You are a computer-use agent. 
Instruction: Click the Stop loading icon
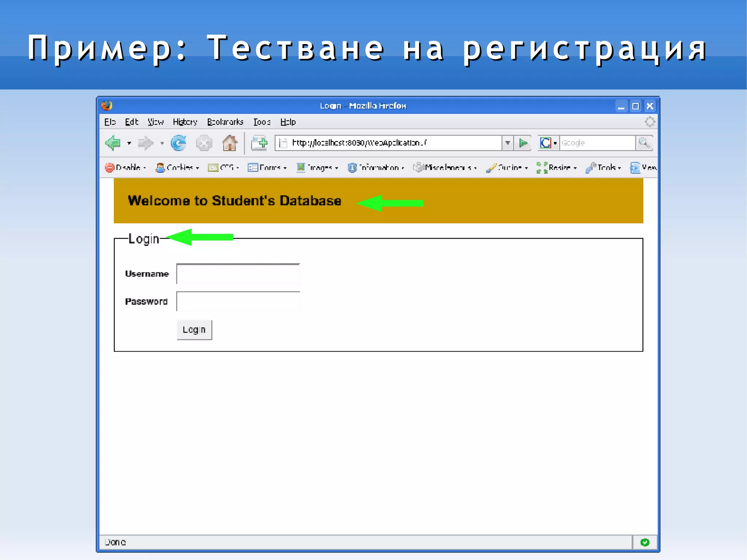pos(204,143)
